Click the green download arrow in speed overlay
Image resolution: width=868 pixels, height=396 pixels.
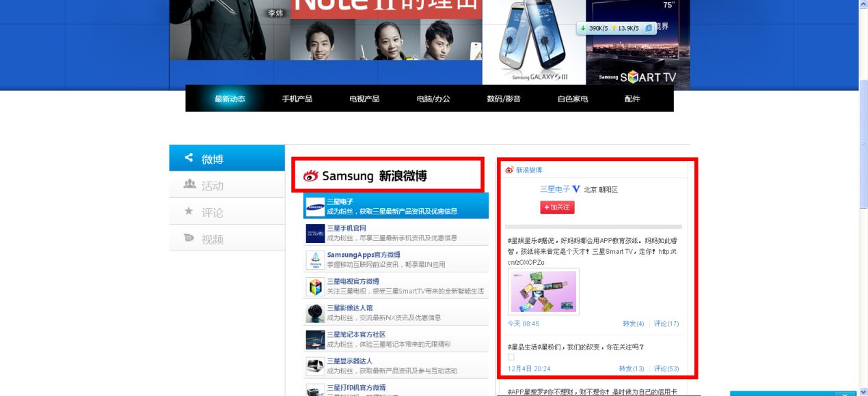583,28
